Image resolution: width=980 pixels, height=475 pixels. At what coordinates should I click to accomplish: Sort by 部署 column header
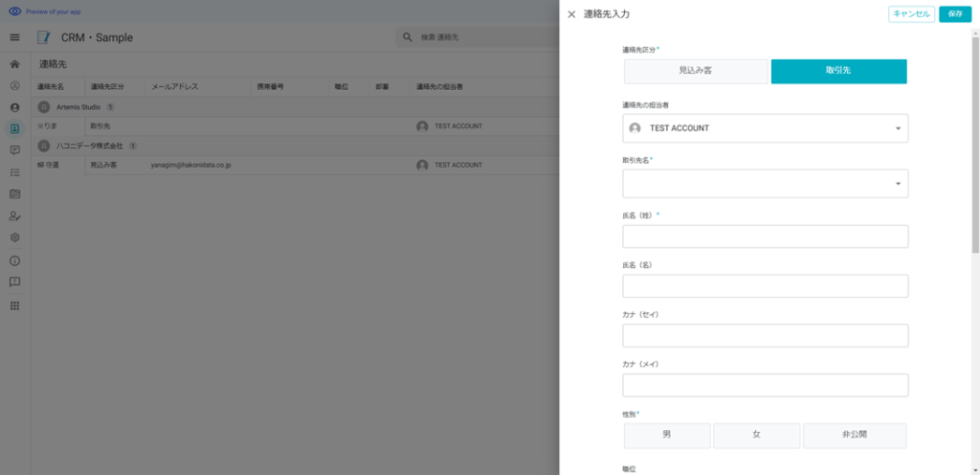click(x=382, y=87)
